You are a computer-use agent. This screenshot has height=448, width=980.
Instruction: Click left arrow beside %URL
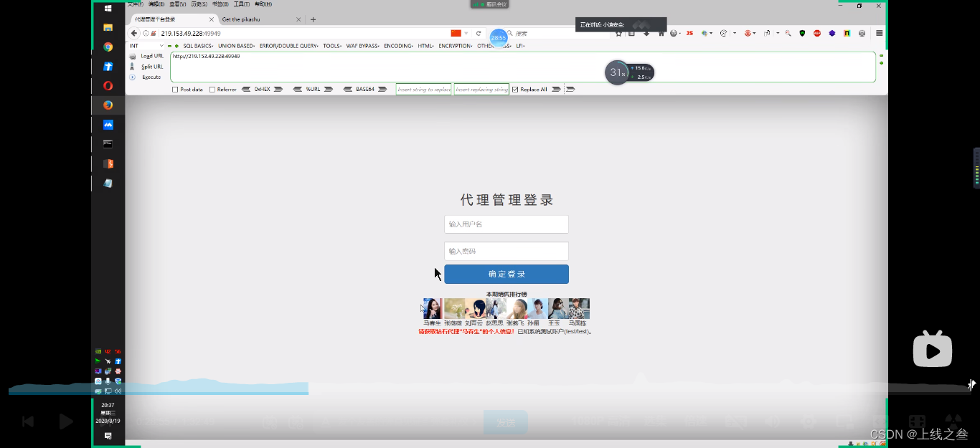tap(298, 90)
